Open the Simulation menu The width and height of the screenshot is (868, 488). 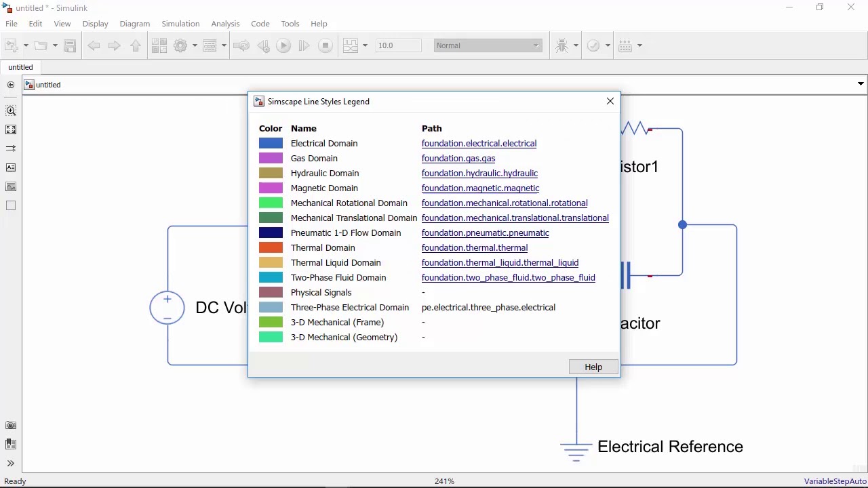[x=180, y=24]
